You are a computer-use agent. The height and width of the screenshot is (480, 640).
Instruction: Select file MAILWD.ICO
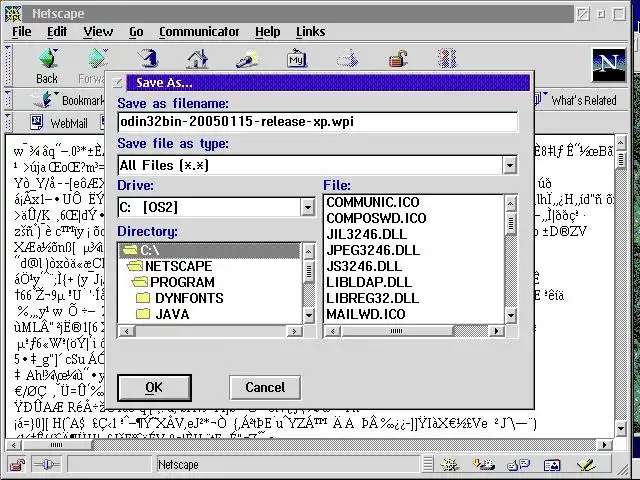coord(366,314)
